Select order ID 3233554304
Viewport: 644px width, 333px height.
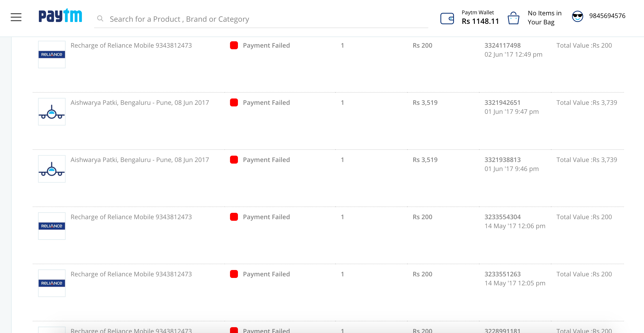pos(502,217)
